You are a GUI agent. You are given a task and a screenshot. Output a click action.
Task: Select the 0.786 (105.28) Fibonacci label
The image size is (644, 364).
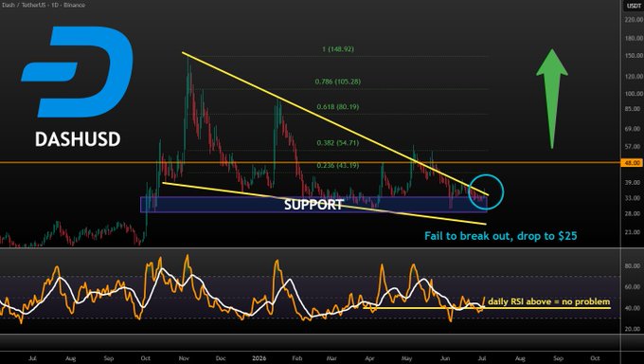pyautogui.click(x=337, y=82)
